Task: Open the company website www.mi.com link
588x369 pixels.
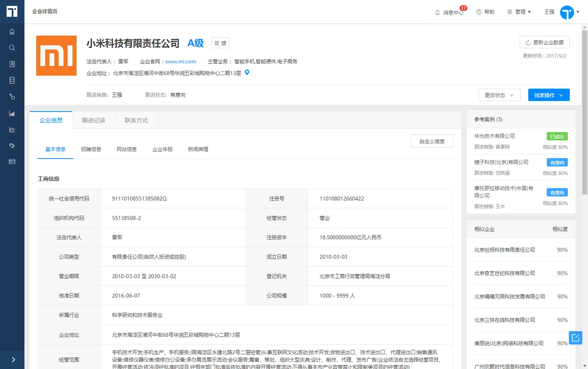Action: click(x=181, y=61)
